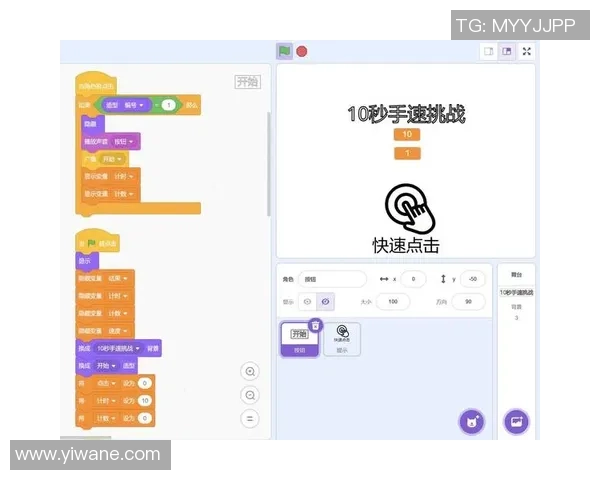Switch to large stage layout
600x480 pixels.
507,51
